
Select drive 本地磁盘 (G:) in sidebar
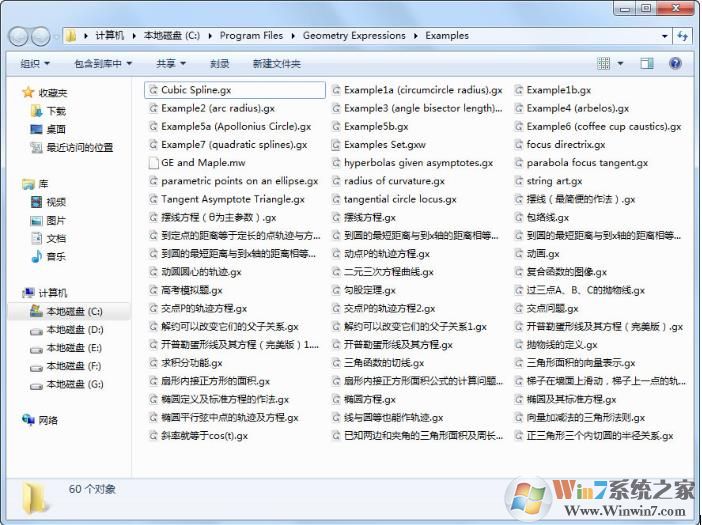pyautogui.click(x=66, y=384)
